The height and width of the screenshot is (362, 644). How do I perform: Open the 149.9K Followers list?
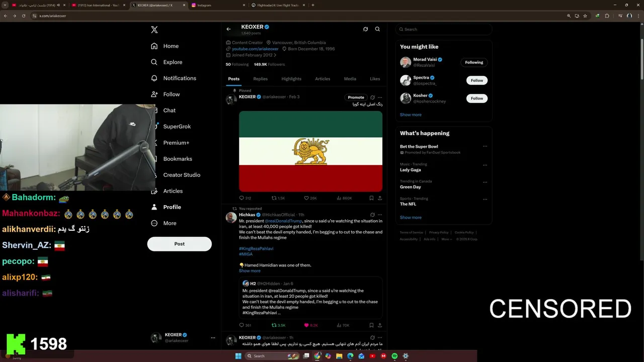[269, 64]
